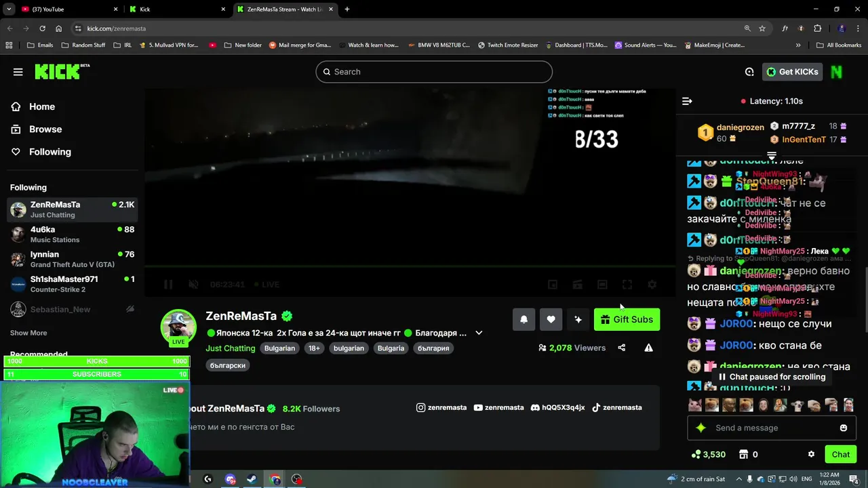Click the ZenReMasTa live avatar
This screenshot has height=488, width=868.
pyautogui.click(x=178, y=326)
